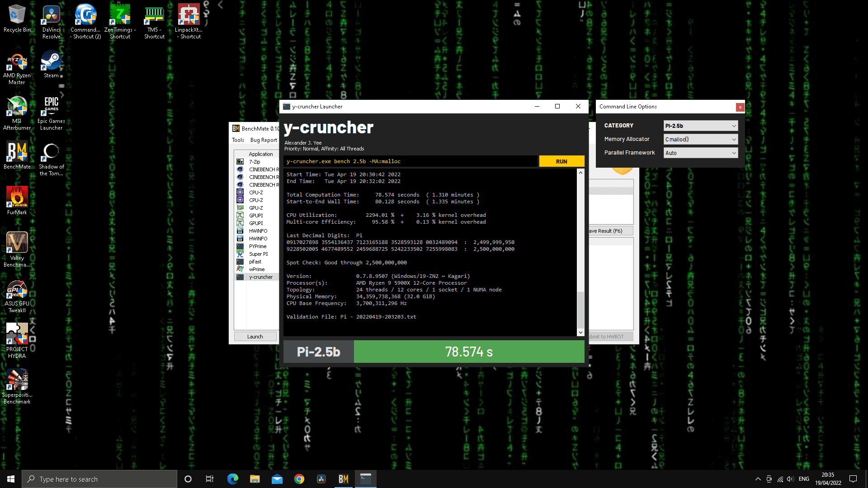Click the Cortana circle icon

coord(188,479)
